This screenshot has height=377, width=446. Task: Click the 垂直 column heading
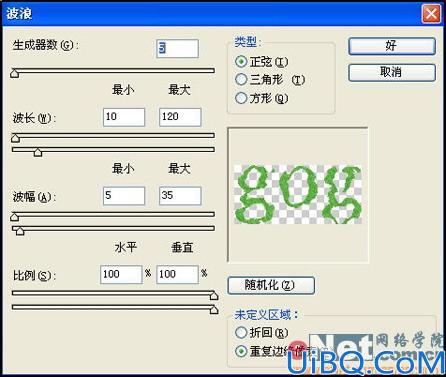tap(182, 247)
